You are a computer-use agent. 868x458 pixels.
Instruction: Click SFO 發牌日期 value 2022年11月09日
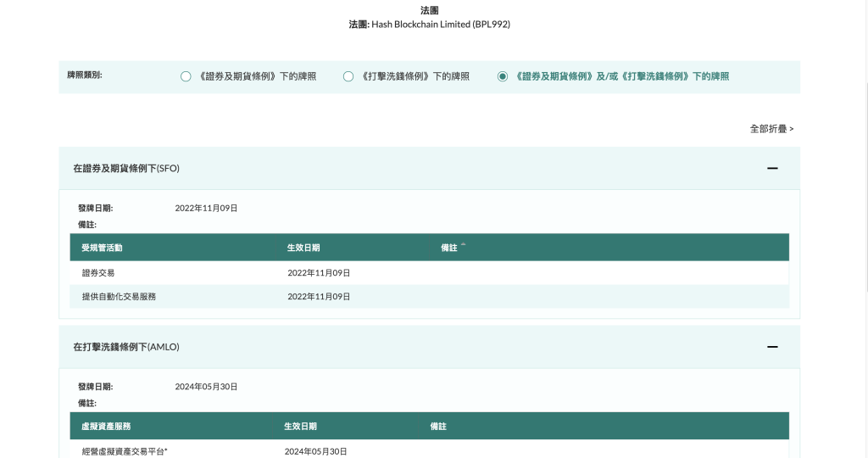click(206, 209)
